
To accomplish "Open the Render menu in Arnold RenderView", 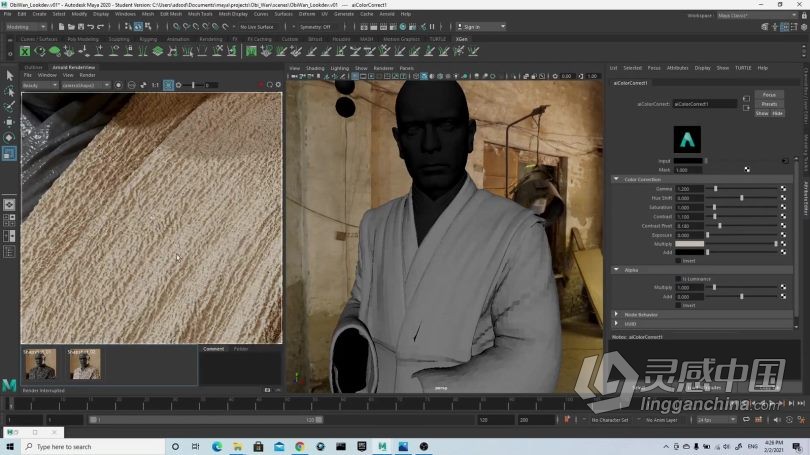I will (x=87, y=75).
